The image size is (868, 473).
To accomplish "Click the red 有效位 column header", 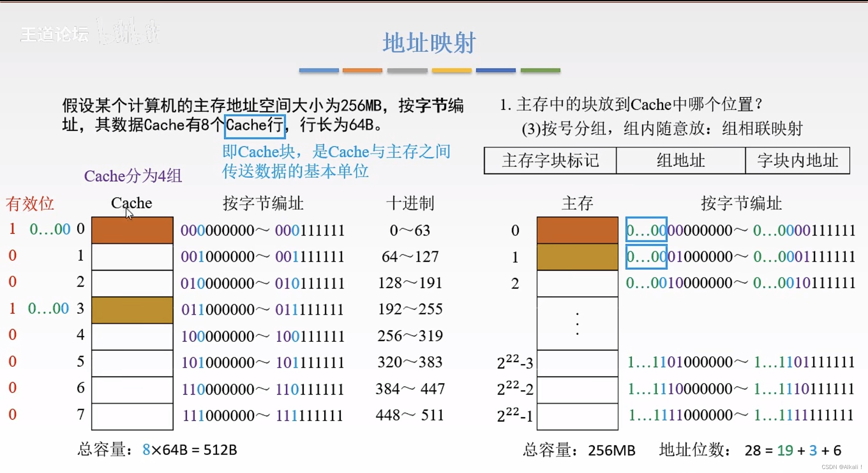I will click(x=30, y=204).
